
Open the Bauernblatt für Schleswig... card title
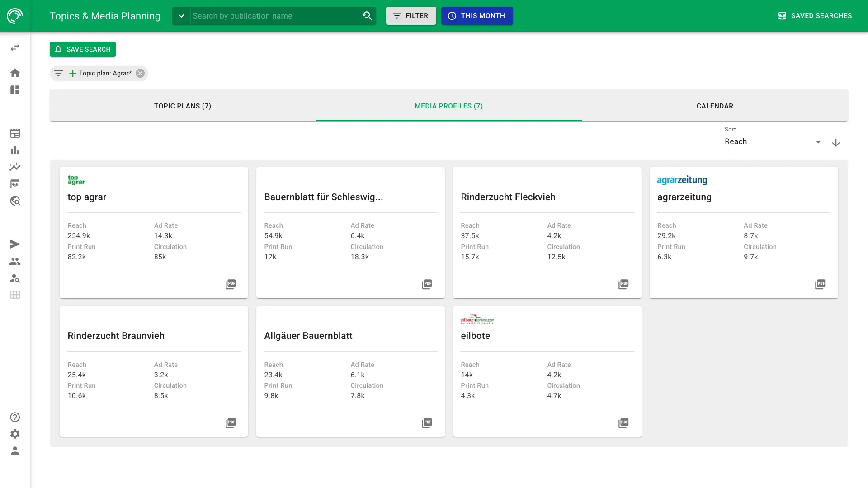click(x=324, y=197)
